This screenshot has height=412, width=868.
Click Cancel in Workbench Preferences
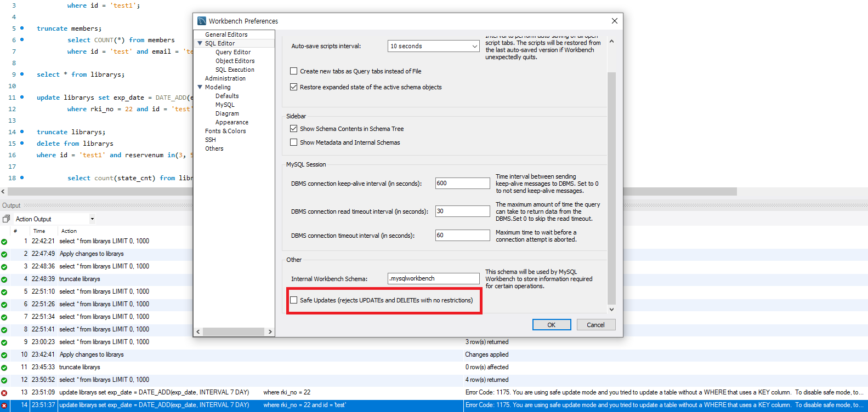pos(595,325)
